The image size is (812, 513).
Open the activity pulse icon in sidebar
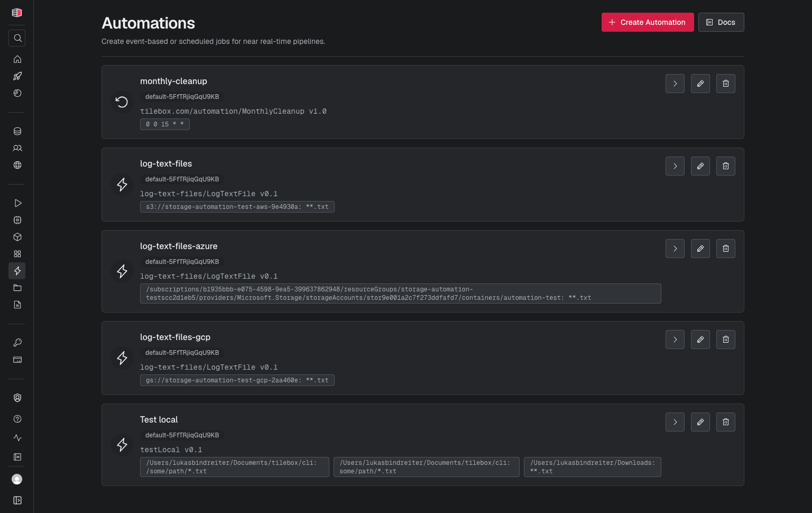[x=17, y=438]
